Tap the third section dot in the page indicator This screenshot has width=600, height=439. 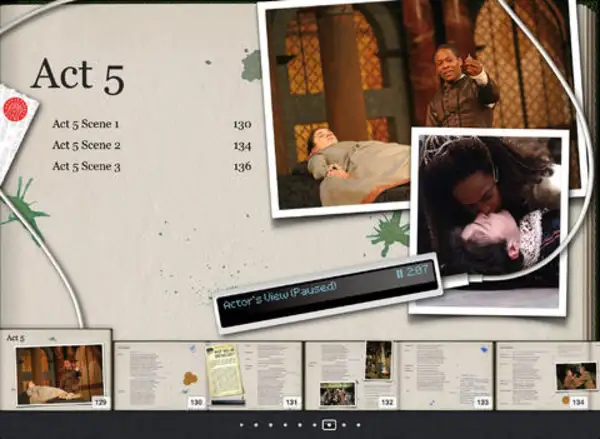271,425
